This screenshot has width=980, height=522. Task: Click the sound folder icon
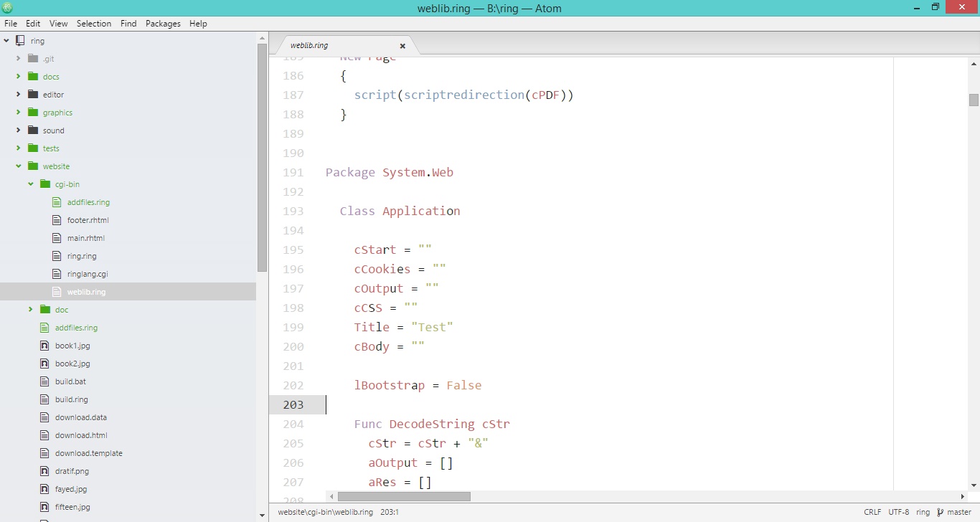(x=32, y=130)
